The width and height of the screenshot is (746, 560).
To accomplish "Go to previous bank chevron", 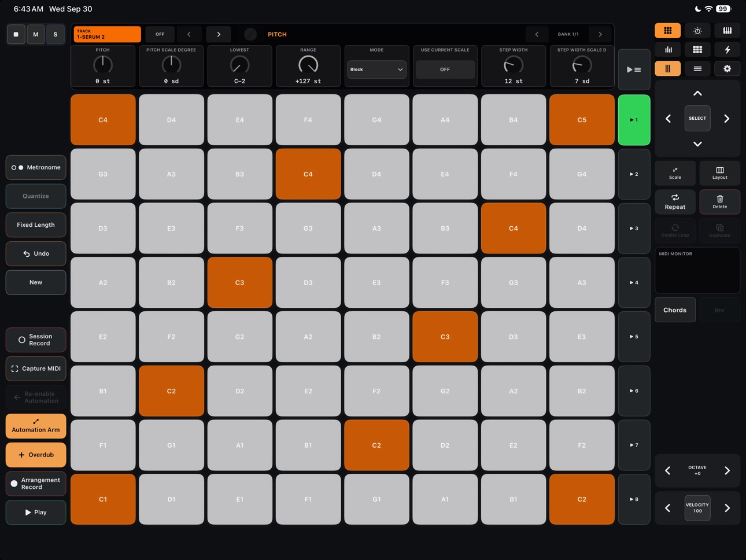I will pos(537,34).
